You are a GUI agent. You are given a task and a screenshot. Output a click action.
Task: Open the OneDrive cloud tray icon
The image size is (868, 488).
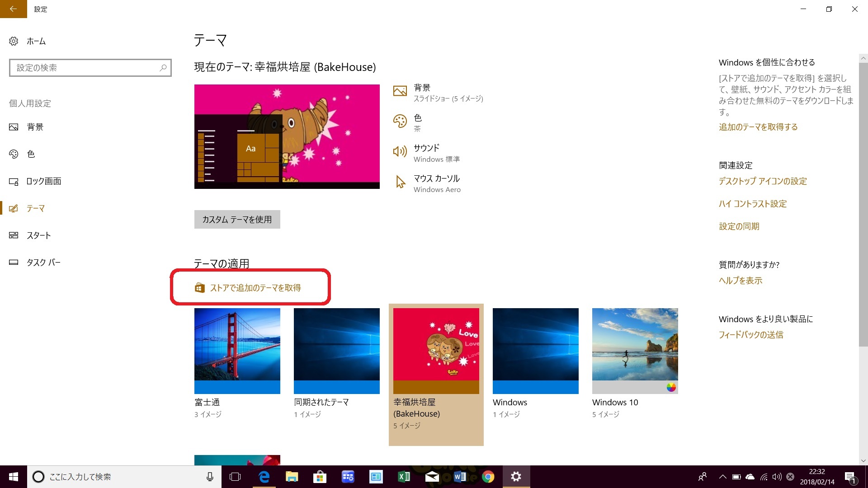tap(750, 477)
